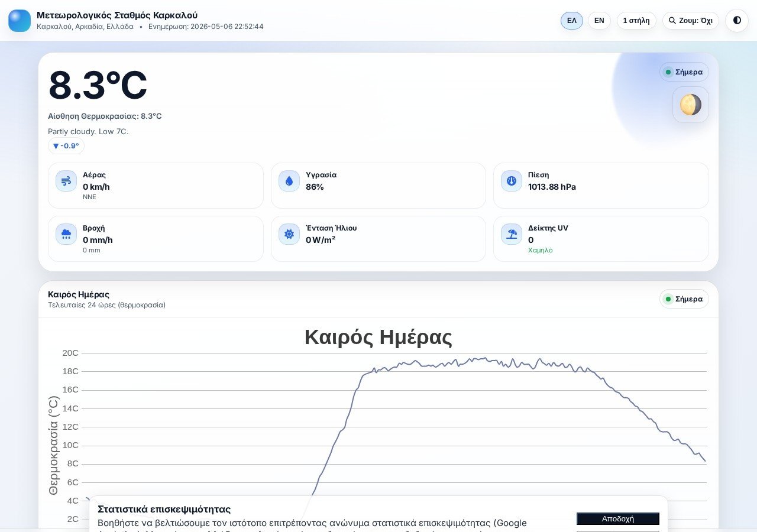Screen dimensions: 757x532
Task: Toggle the 1 στήλη column layout
Action: (x=636, y=21)
